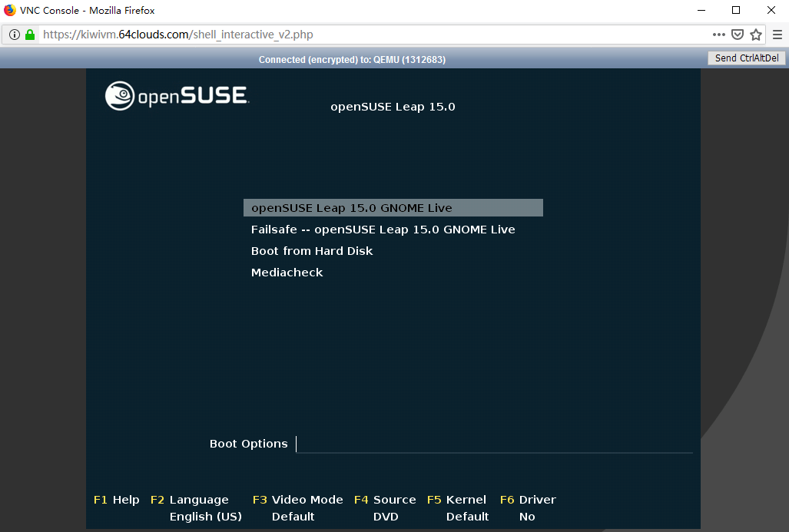Viewport: 789px width, 532px height.
Task: Select the Mediacheck boot entry
Action: [287, 273]
